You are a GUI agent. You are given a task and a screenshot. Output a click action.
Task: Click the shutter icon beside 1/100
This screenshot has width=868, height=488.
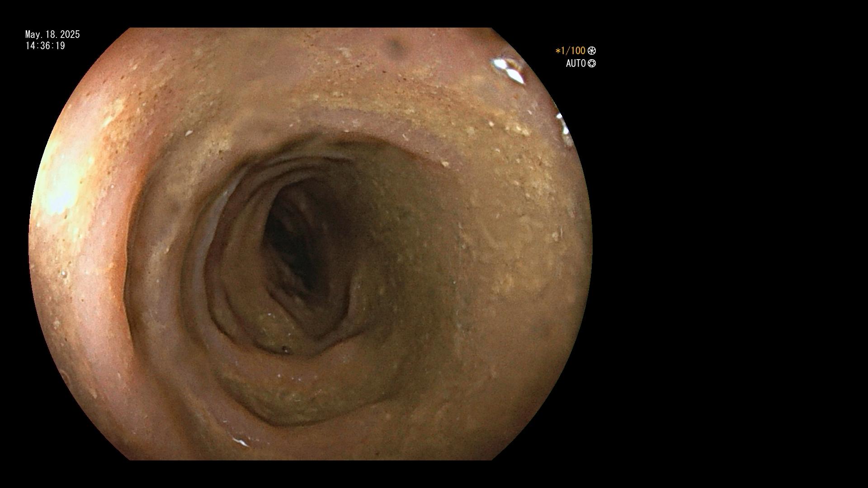592,51
